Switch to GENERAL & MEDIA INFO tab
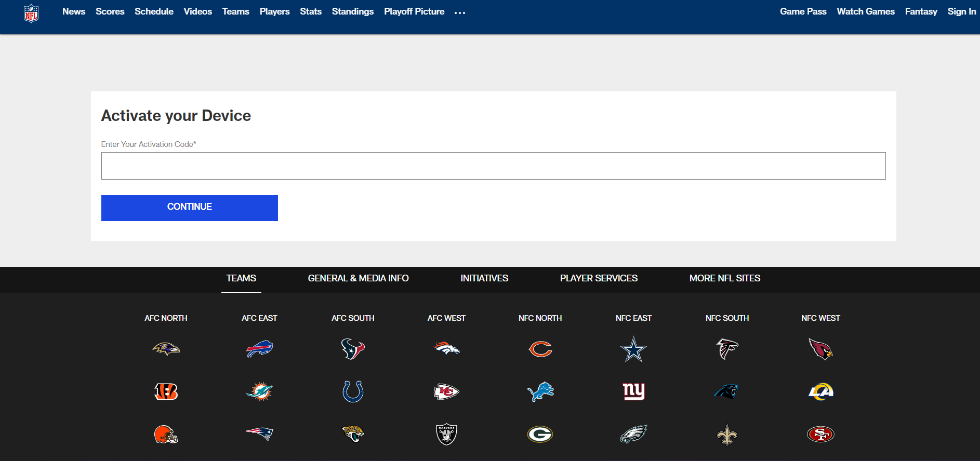 pos(358,278)
